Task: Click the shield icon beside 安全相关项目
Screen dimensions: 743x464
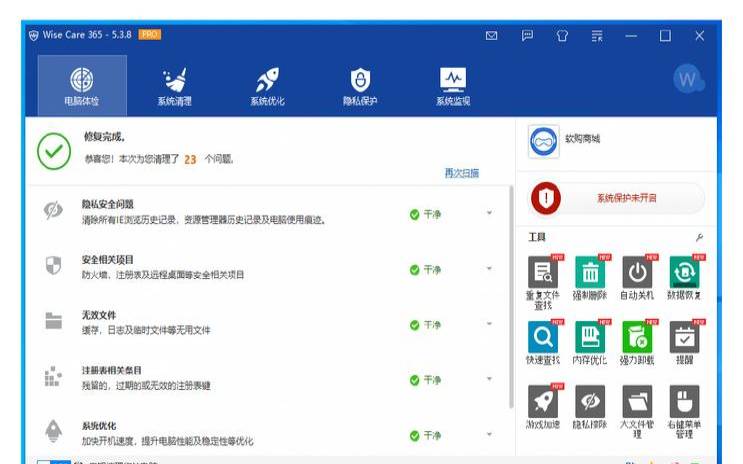Action: (x=53, y=265)
